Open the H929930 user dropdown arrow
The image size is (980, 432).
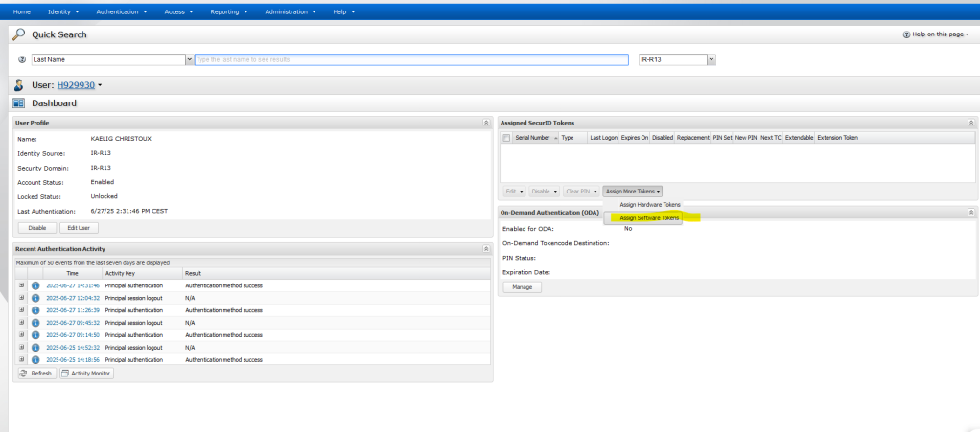pos(100,86)
